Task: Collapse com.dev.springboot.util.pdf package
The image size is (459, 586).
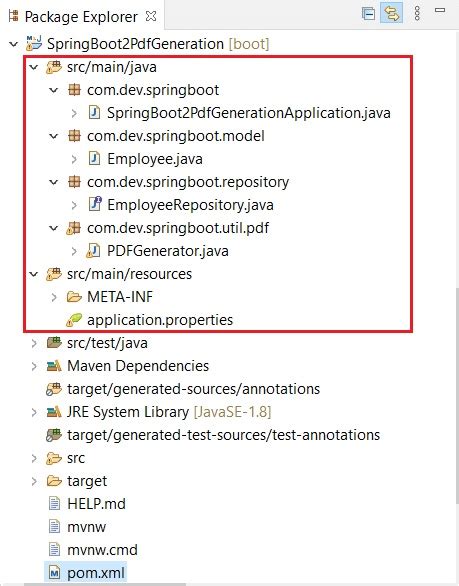Action: point(54,228)
